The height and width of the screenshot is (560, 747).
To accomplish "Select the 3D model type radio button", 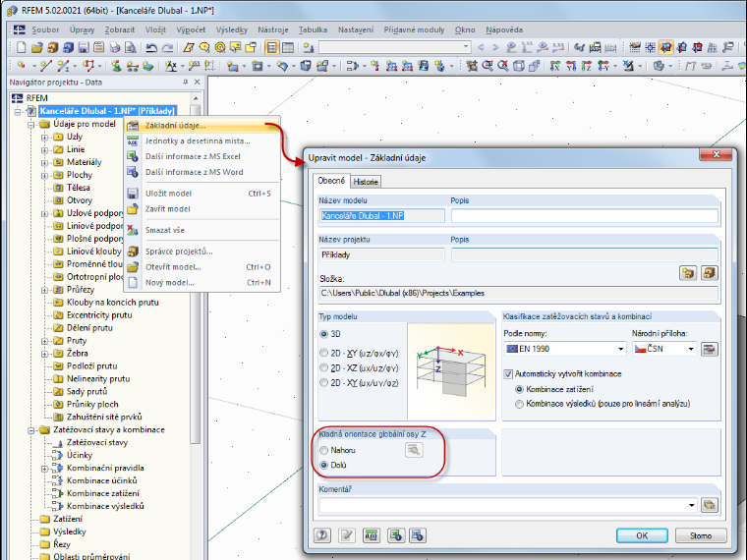I will click(324, 334).
